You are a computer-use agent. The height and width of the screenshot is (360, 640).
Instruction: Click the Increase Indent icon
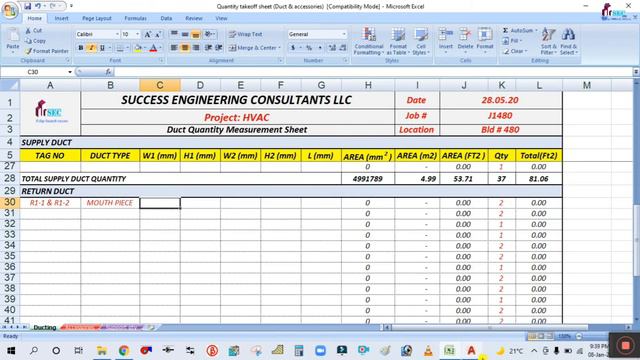click(x=219, y=48)
